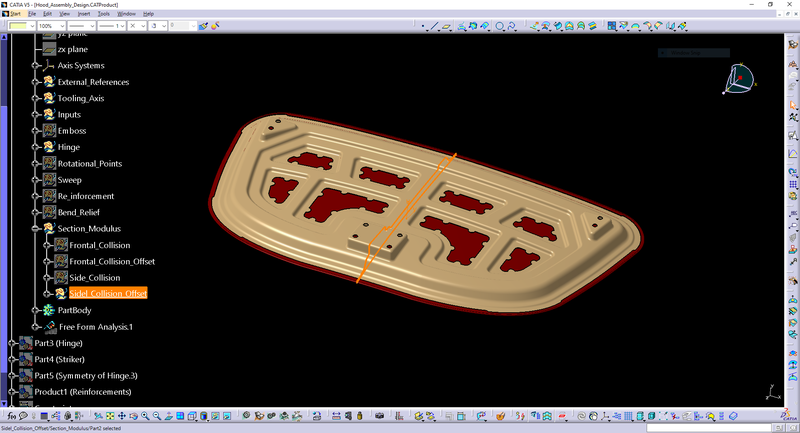Expand the Tooling_Axis node

(x=35, y=98)
